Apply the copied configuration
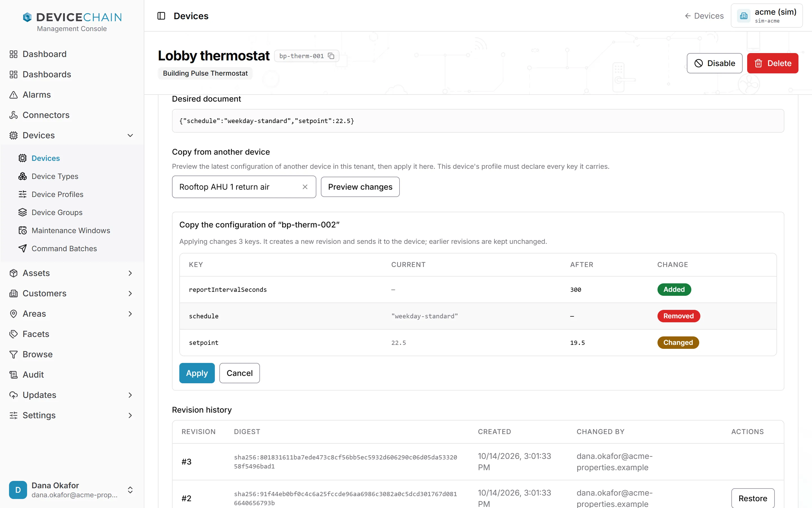The image size is (812, 508). click(x=197, y=373)
